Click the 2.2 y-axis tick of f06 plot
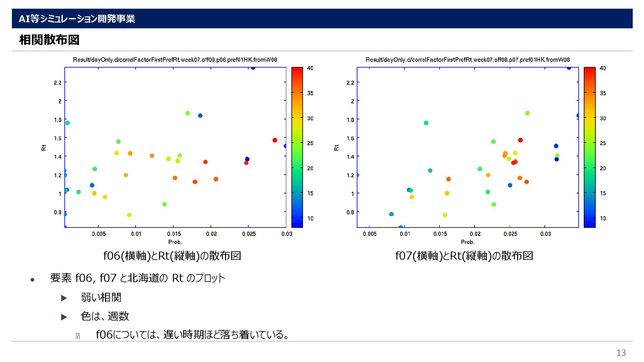The image size is (644, 362). (x=58, y=83)
